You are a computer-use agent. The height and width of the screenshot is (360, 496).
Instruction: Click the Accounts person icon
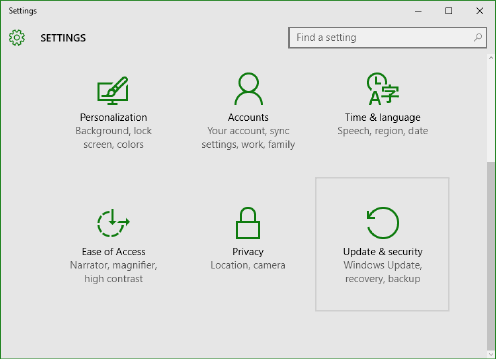coord(248,89)
